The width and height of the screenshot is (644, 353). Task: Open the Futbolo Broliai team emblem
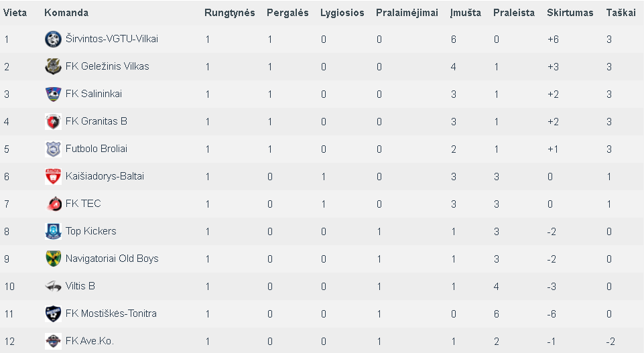tap(53, 149)
